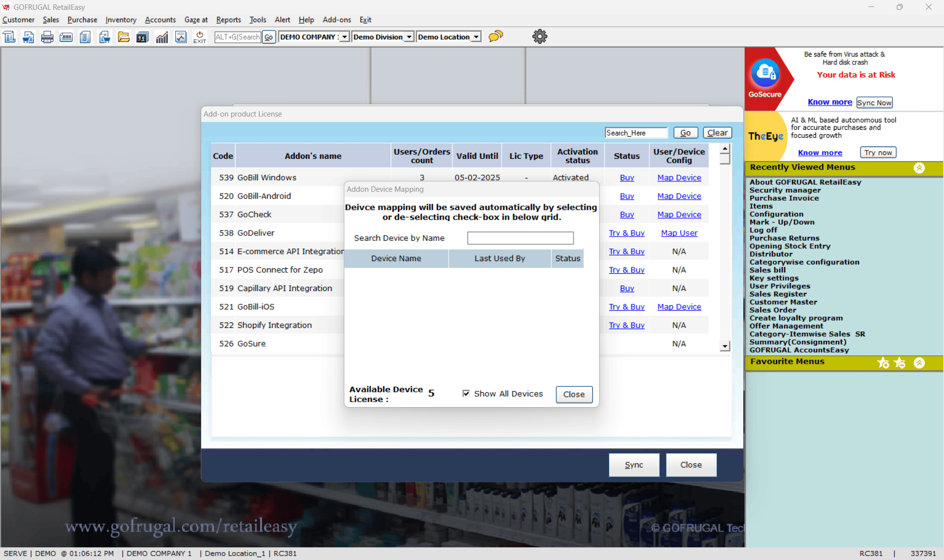Open the chat bubbles icon
This screenshot has width=944, height=560.
[x=496, y=36]
